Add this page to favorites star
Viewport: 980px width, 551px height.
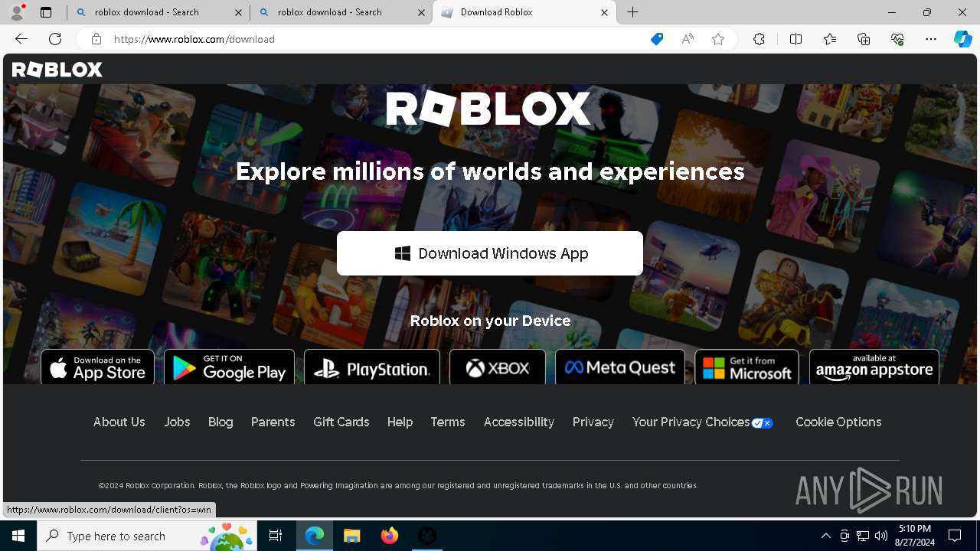(x=718, y=39)
